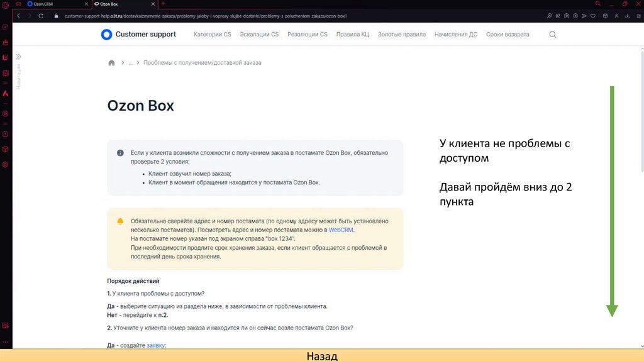Viewport: 644px width, 361px height.
Task: Click the edit pencil icon in address bar
Action: 558,16
